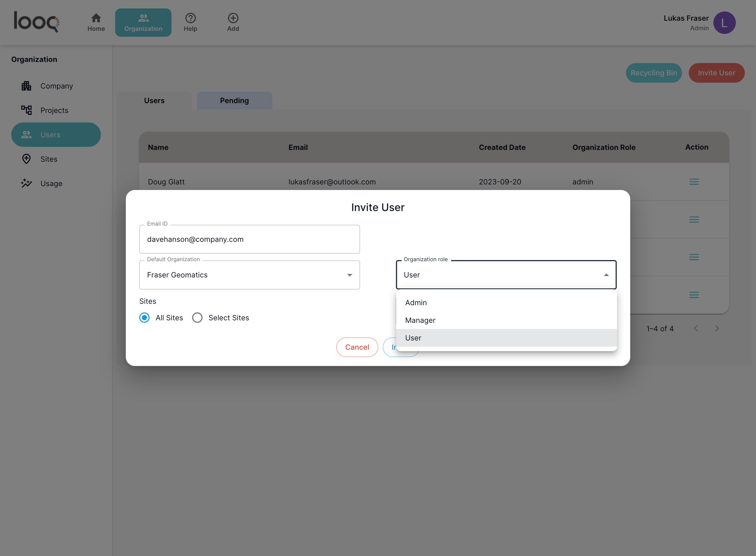Open Usage in the sidebar
Viewport: 756px width, 556px height.
click(51, 184)
